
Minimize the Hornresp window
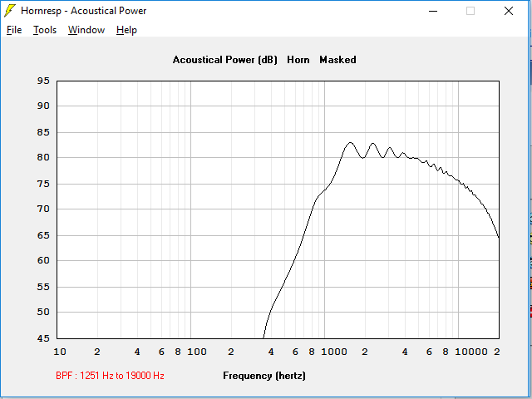[x=433, y=11]
